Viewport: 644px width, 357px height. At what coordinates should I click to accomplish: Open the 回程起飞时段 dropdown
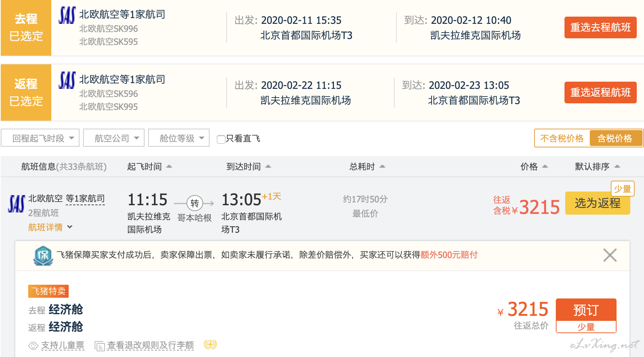click(x=40, y=138)
